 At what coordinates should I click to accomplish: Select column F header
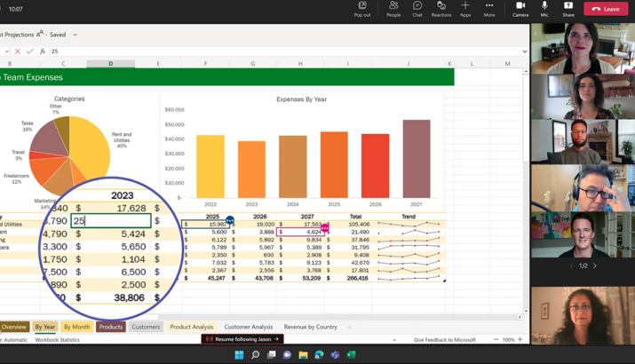205,64
